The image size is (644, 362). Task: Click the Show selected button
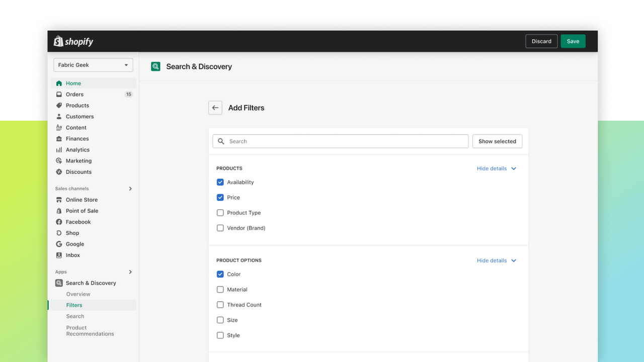click(x=497, y=141)
